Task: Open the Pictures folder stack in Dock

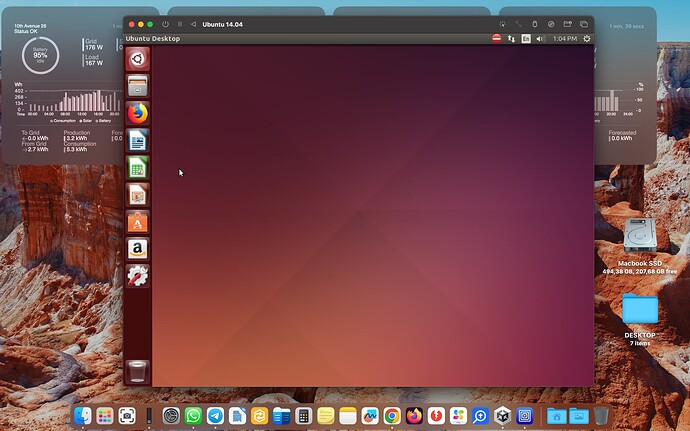Action: pyautogui.click(x=579, y=416)
